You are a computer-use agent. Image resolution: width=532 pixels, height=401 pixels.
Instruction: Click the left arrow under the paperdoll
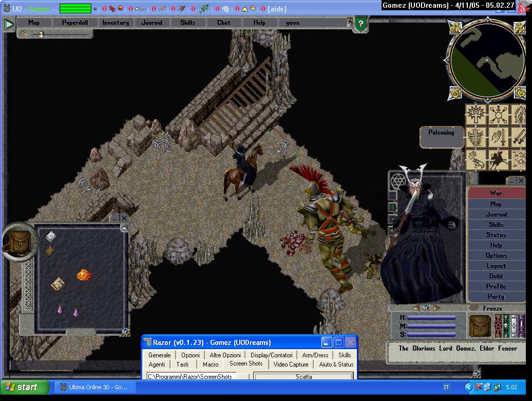[416, 308]
